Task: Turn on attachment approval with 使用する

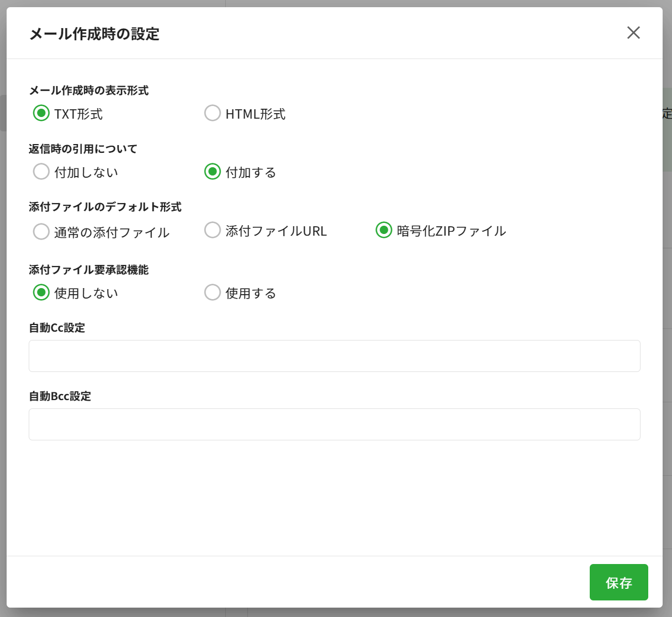Action: [x=213, y=292]
